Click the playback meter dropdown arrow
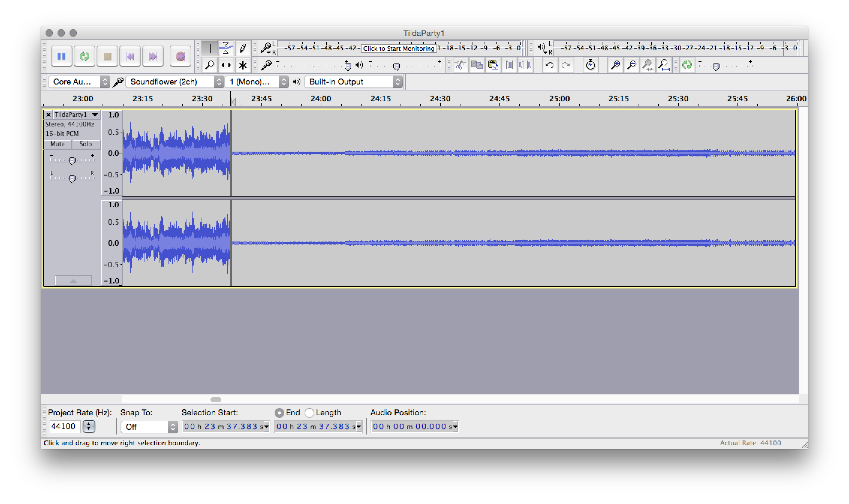849x504 pixels. pos(545,53)
